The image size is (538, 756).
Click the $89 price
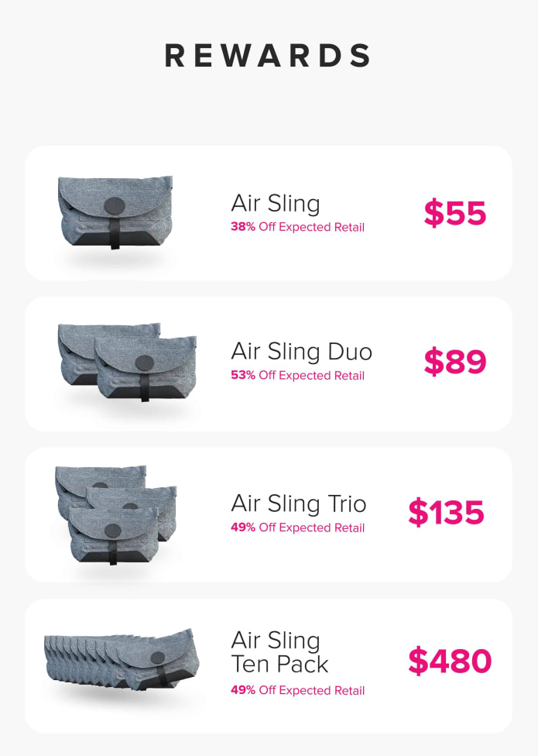click(455, 361)
